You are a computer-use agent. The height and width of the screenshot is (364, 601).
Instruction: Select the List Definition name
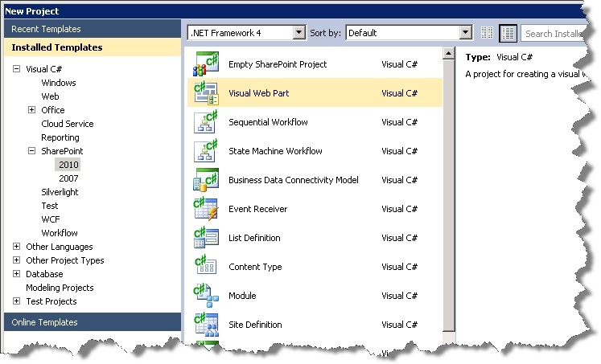point(254,238)
